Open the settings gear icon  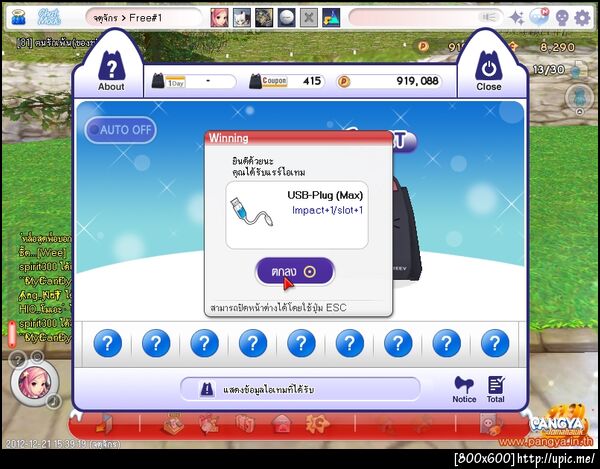(582, 18)
